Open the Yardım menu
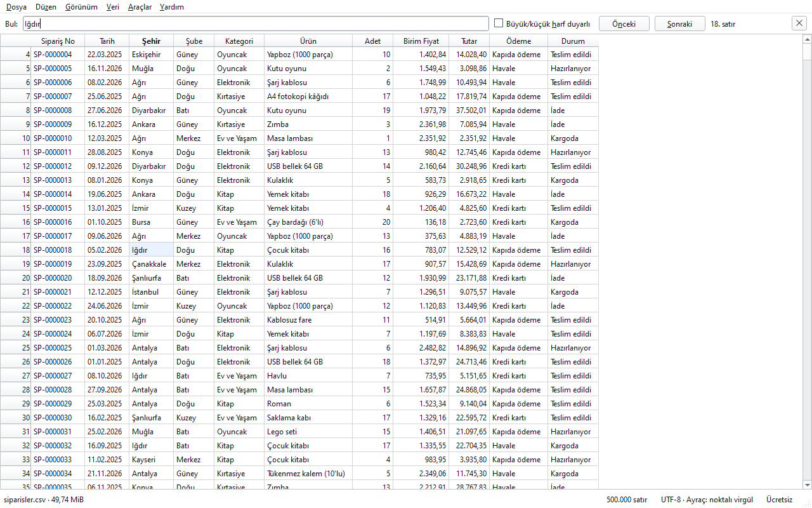 [x=172, y=7]
